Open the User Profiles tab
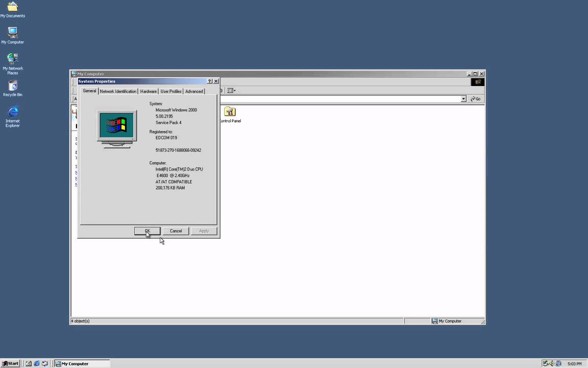Viewport: 588px width, 368px height. 171,91
